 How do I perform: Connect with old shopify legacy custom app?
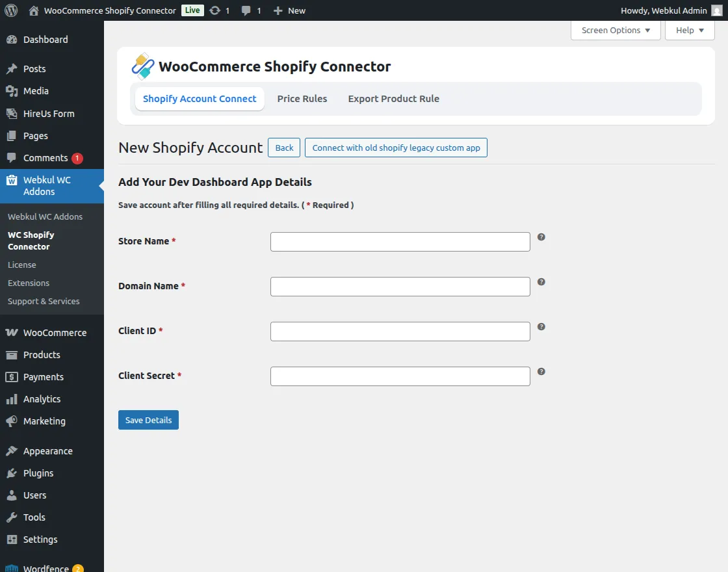click(395, 147)
